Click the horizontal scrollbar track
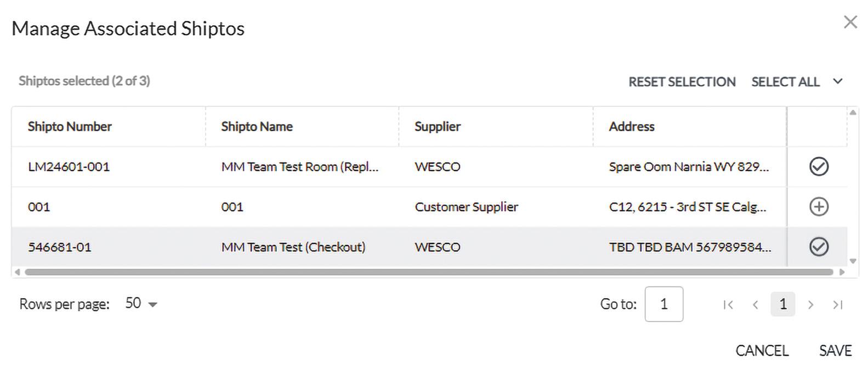Viewport: 868px width, 365px height. pos(428,272)
